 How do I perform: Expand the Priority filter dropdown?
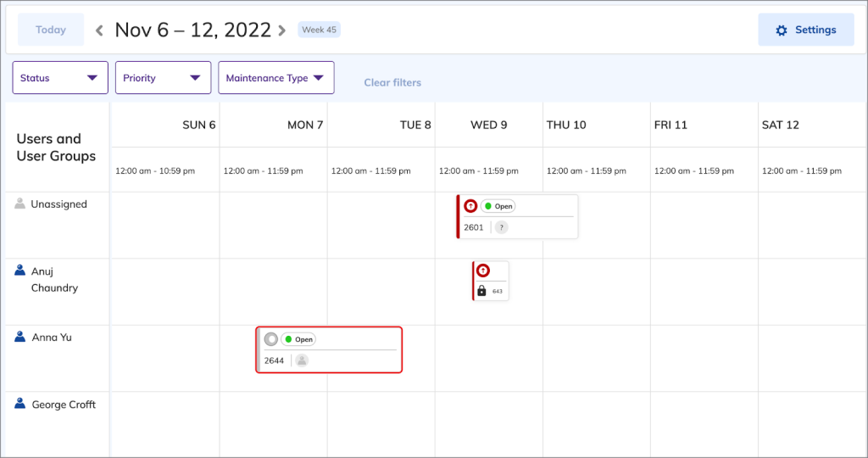pyautogui.click(x=163, y=78)
